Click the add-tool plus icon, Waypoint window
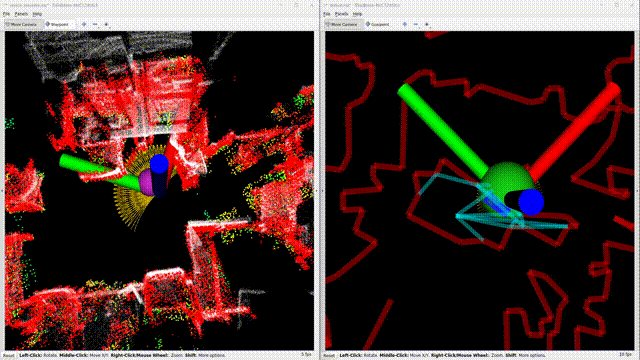 (84, 24)
